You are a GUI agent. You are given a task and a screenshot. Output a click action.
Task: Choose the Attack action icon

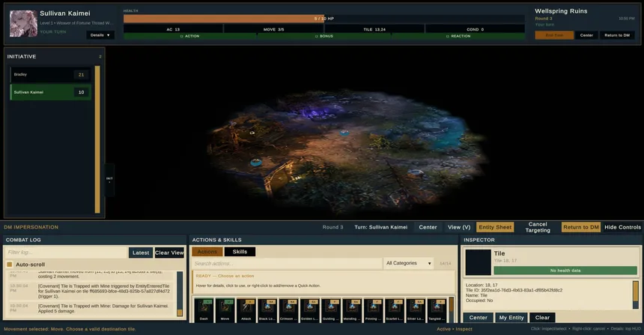[x=246, y=310]
